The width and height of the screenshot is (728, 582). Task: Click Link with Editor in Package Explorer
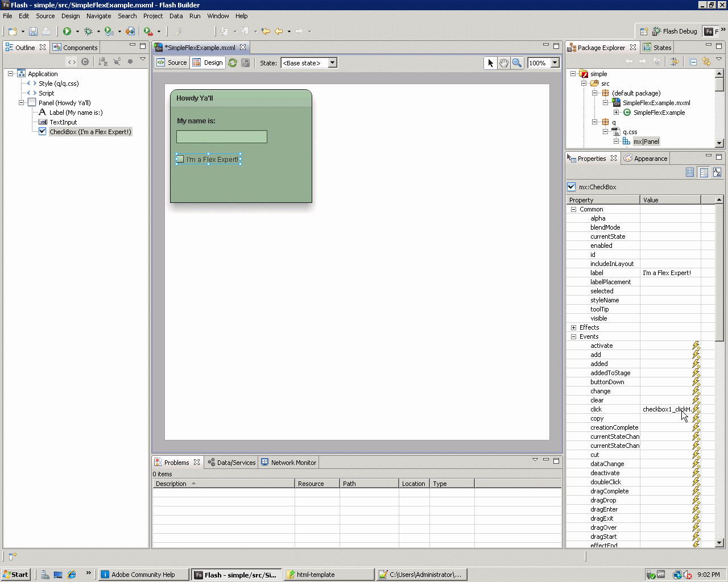706,61
